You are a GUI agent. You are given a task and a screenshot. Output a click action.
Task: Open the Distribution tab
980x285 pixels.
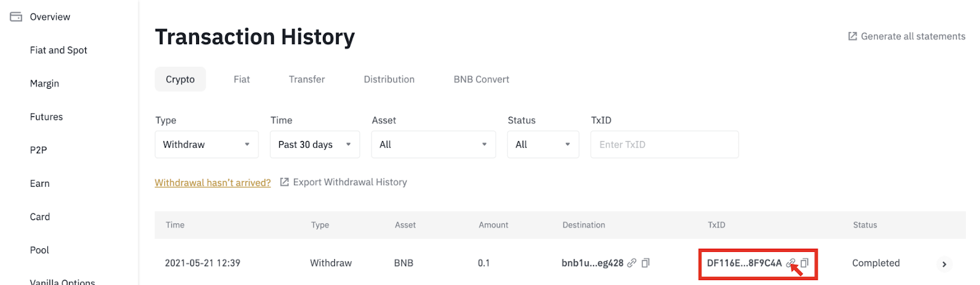coord(389,79)
